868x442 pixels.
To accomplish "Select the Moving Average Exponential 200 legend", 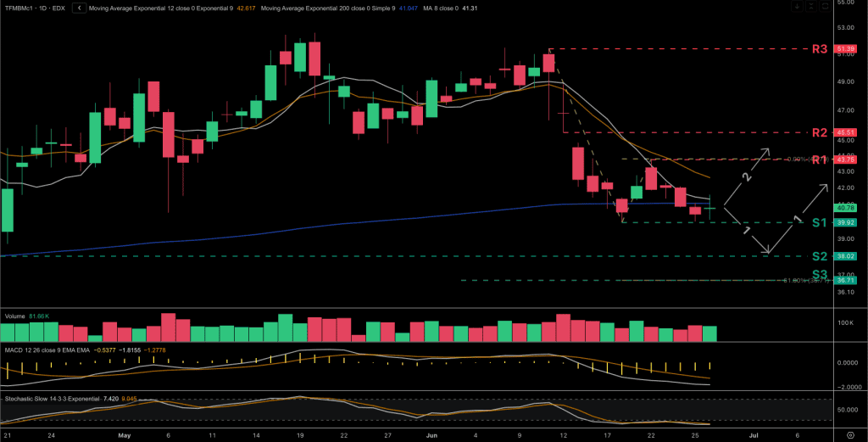I will (328, 8).
